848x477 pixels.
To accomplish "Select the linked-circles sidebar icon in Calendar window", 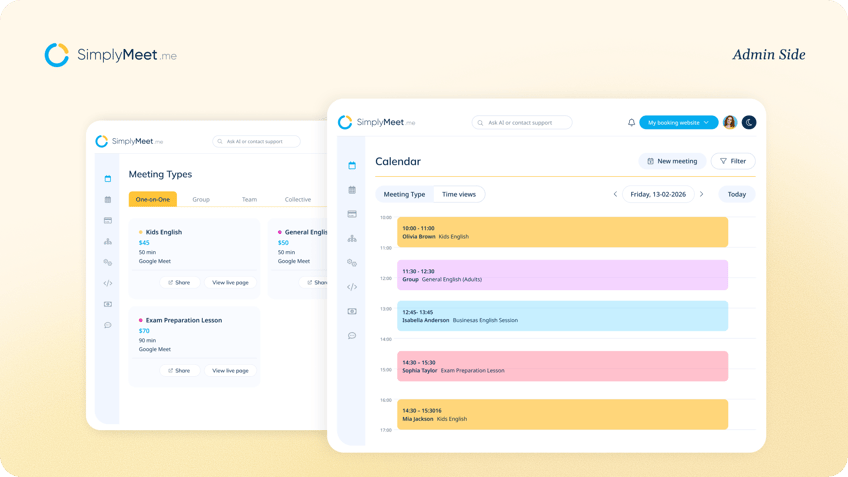I will (352, 263).
